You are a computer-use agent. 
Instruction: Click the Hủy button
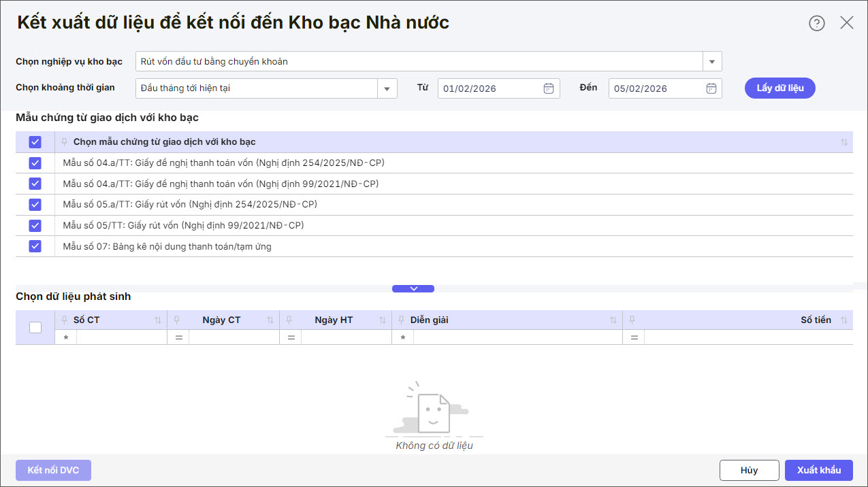[749, 470]
